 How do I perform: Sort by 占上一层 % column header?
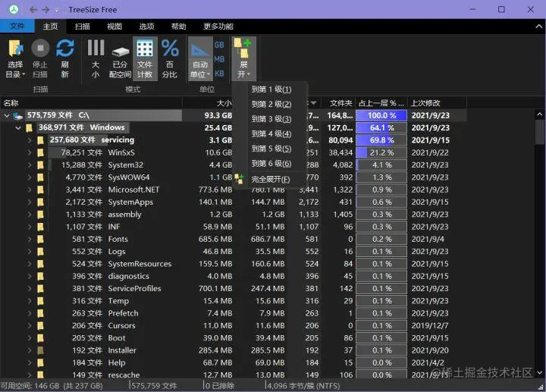click(381, 103)
